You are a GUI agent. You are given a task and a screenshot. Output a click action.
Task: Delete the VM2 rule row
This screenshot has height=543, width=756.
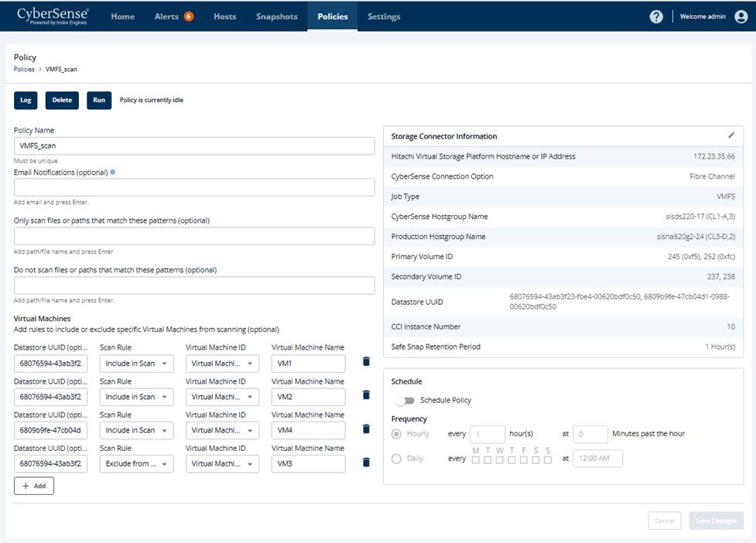[366, 394]
